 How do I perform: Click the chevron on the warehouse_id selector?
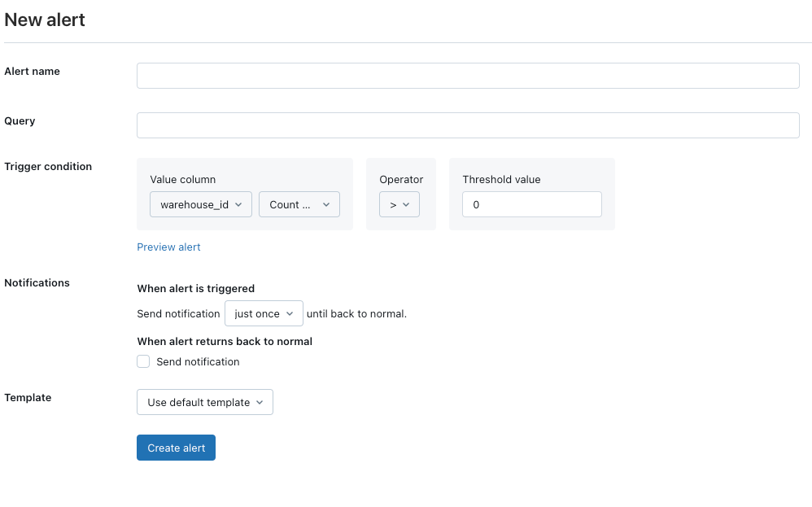coord(241,204)
